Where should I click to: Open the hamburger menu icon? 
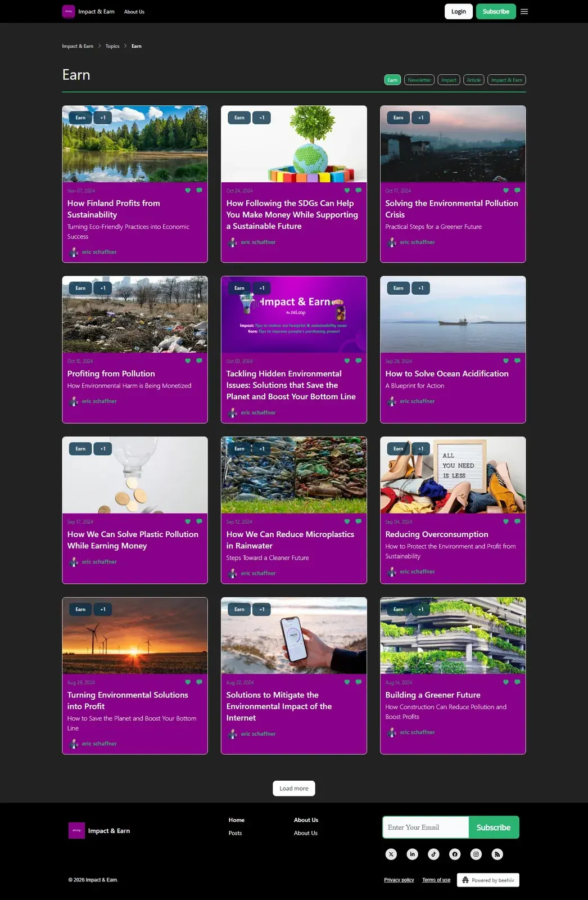tap(524, 11)
